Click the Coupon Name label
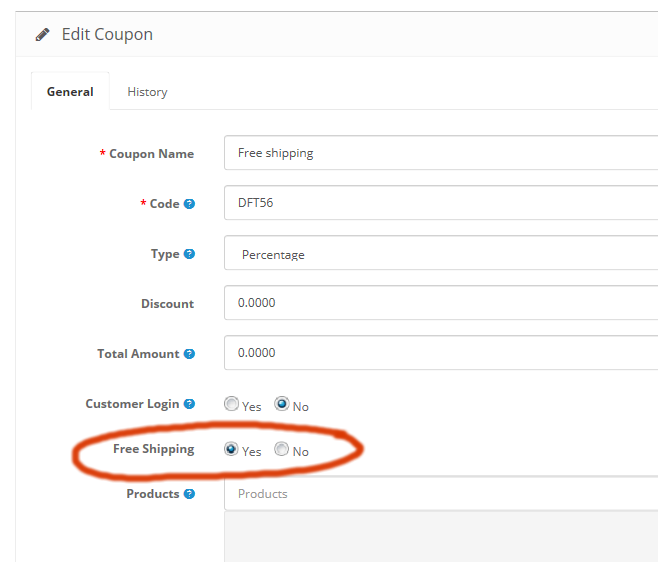Image resolution: width=658 pixels, height=562 pixels. [151, 154]
